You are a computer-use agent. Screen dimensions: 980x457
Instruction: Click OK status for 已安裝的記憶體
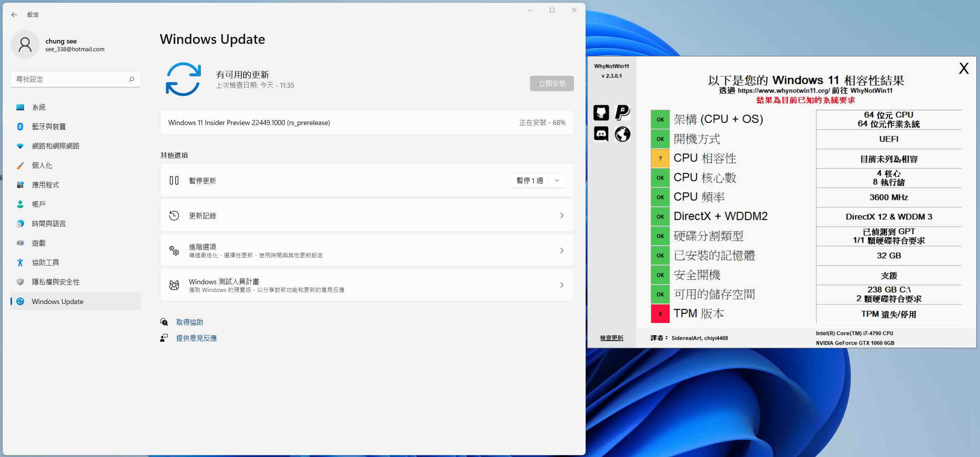(x=660, y=255)
